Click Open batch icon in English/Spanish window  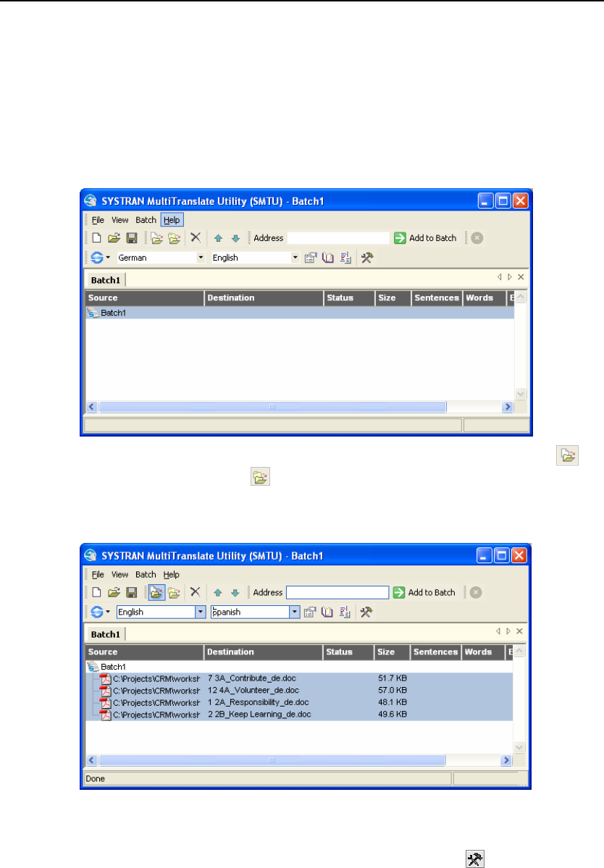[114, 592]
